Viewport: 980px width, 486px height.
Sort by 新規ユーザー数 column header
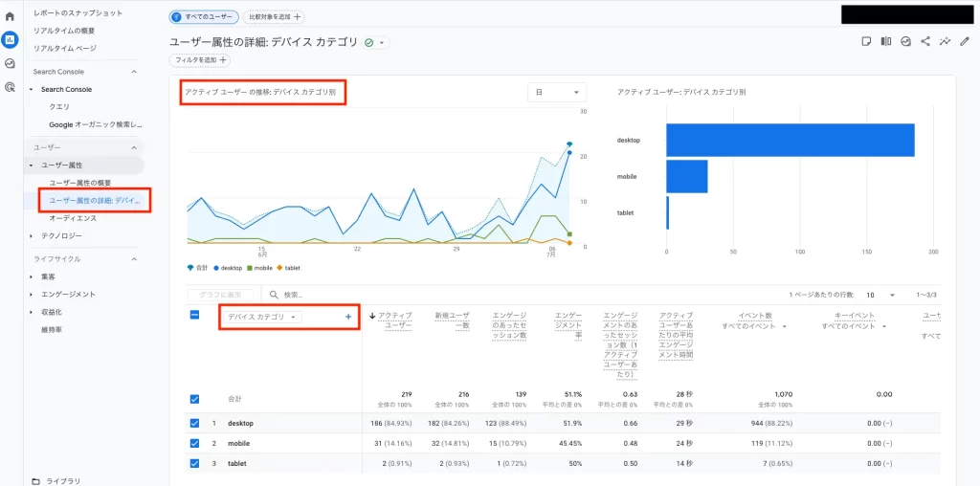(452, 320)
